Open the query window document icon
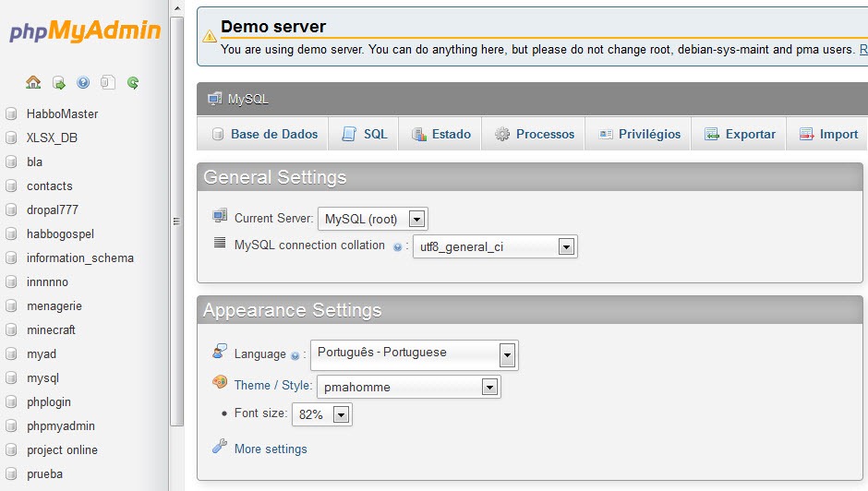This screenshot has width=868, height=491. pos(108,82)
